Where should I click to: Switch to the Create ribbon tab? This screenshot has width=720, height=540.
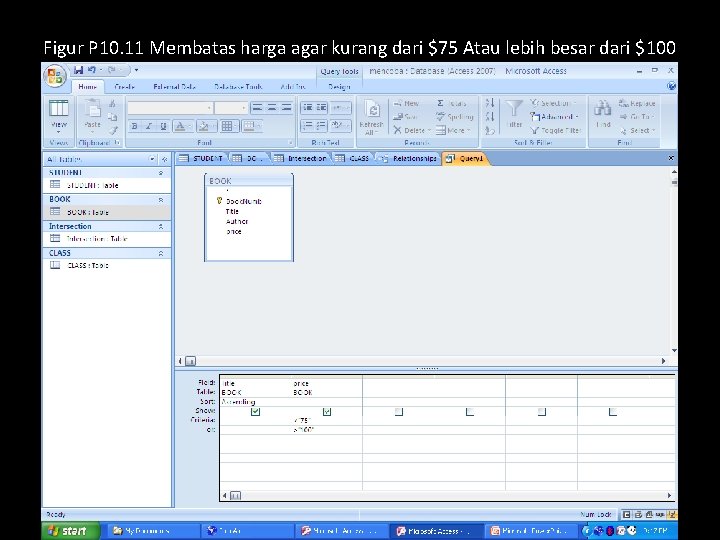[x=124, y=86]
